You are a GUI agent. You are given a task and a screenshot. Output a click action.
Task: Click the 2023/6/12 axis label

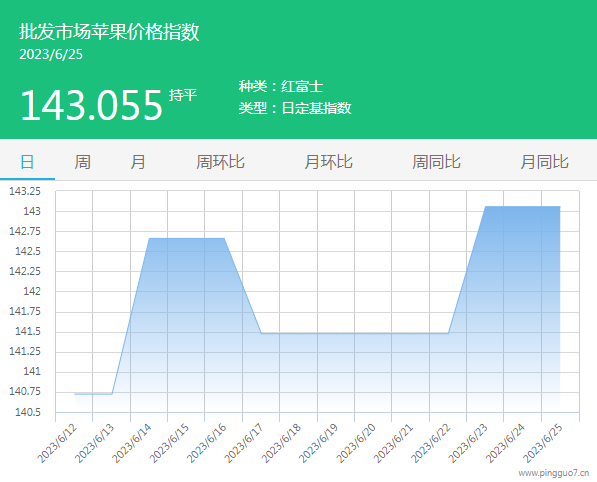click(x=57, y=443)
